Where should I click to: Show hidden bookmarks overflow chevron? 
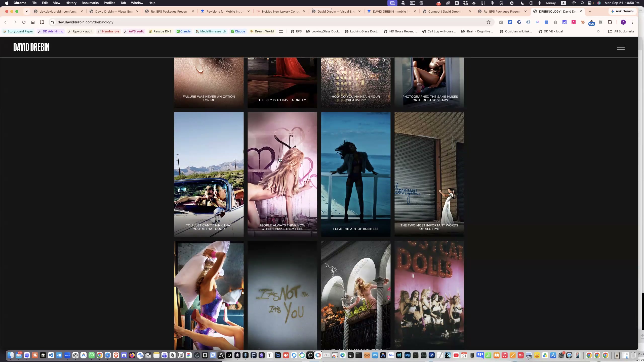click(x=598, y=31)
